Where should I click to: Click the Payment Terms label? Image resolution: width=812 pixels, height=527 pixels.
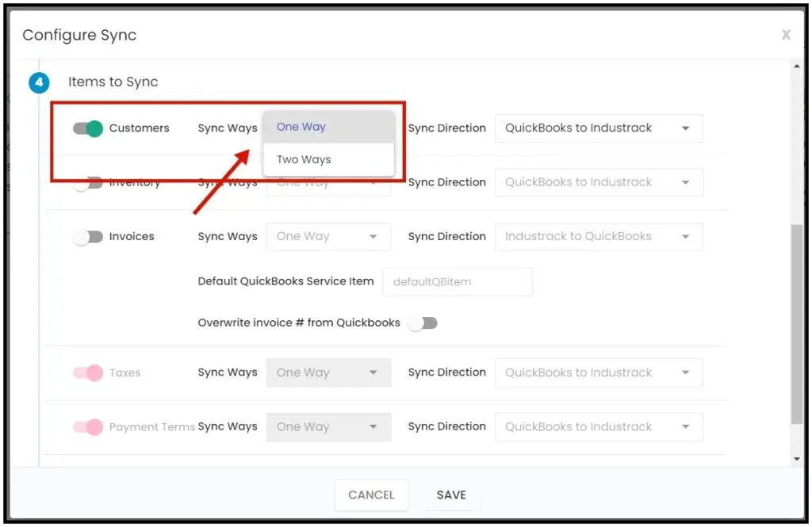click(x=152, y=427)
